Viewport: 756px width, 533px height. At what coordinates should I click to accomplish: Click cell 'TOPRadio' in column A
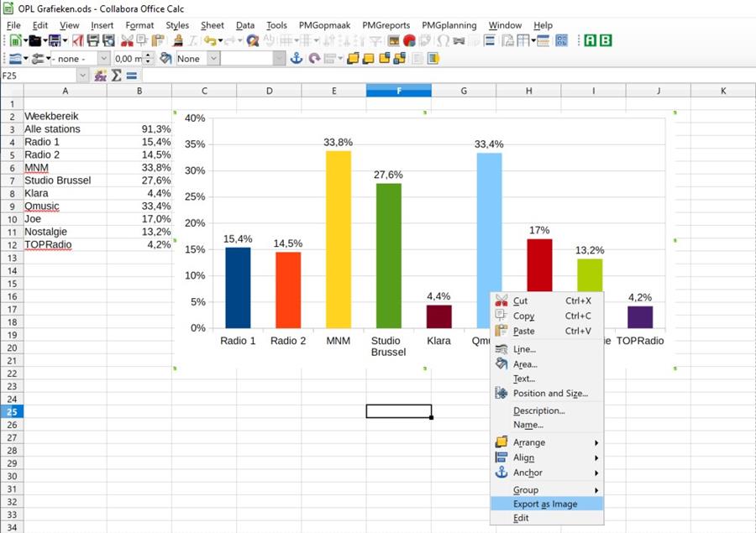coord(65,244)
